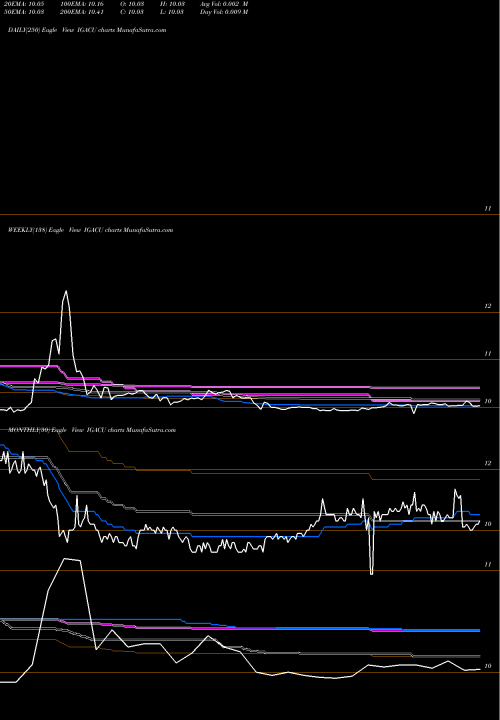Click the DAILY(250) Eagle View chart title
Viewport: 500px width, 720px height.
87,30
